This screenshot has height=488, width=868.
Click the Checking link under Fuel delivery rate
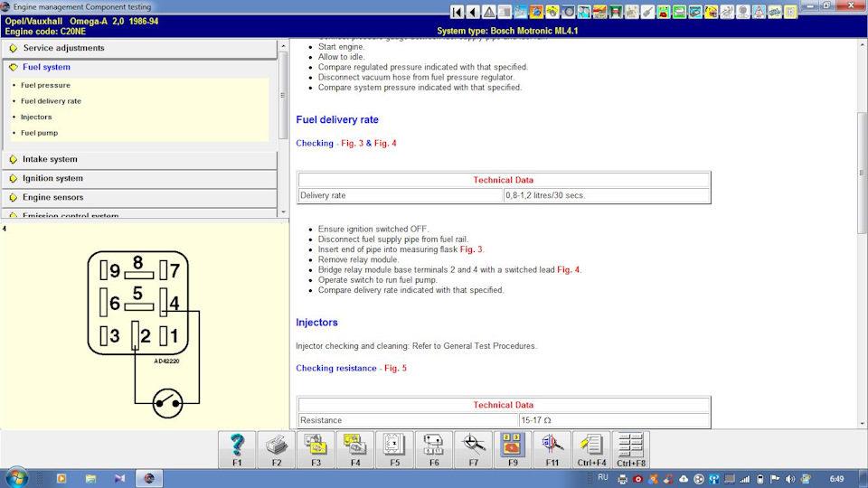(x=315, y=144)
